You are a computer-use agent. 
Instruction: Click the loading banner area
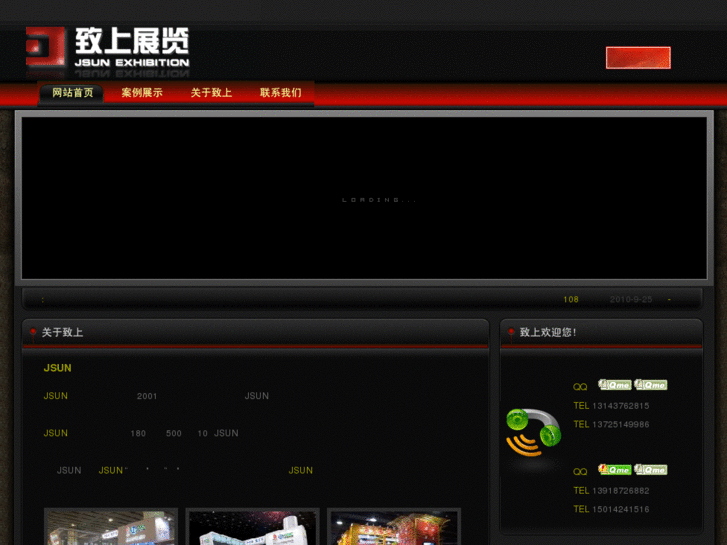(364, 198)
